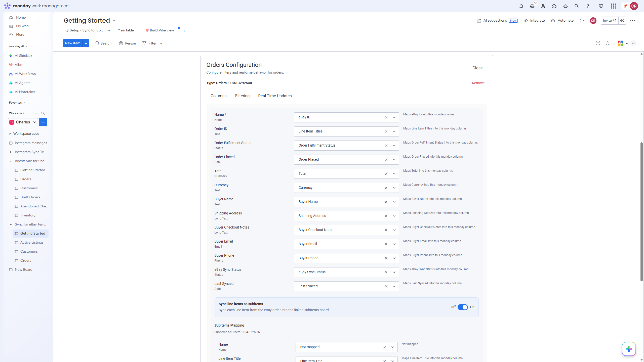Clear the eBay ID mapping

(x=386, y=117)
